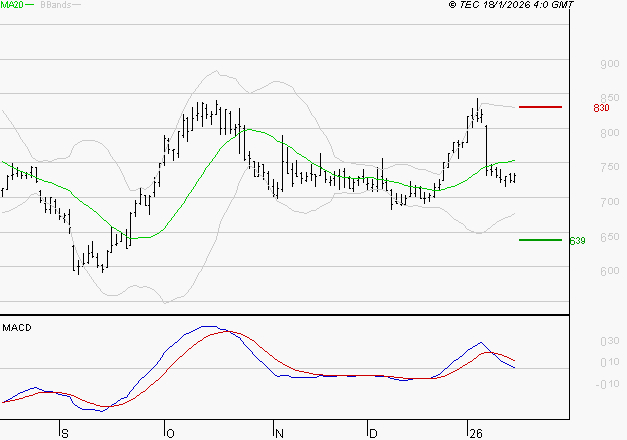Image resolution: width=627 pixels, height=440 pixels.
Task: Click the red 830 resistance line
Action: point(540,107)
